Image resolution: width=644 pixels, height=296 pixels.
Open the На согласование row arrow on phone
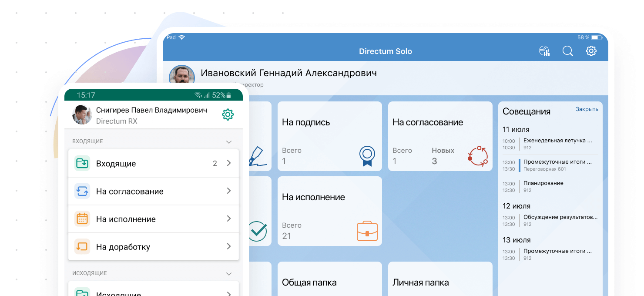[229, 191]
